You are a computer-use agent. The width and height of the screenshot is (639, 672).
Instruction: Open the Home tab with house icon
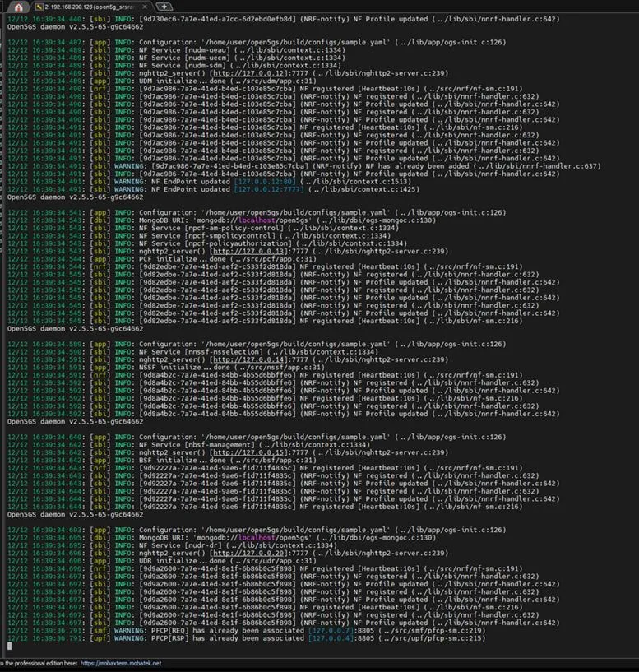18,7
